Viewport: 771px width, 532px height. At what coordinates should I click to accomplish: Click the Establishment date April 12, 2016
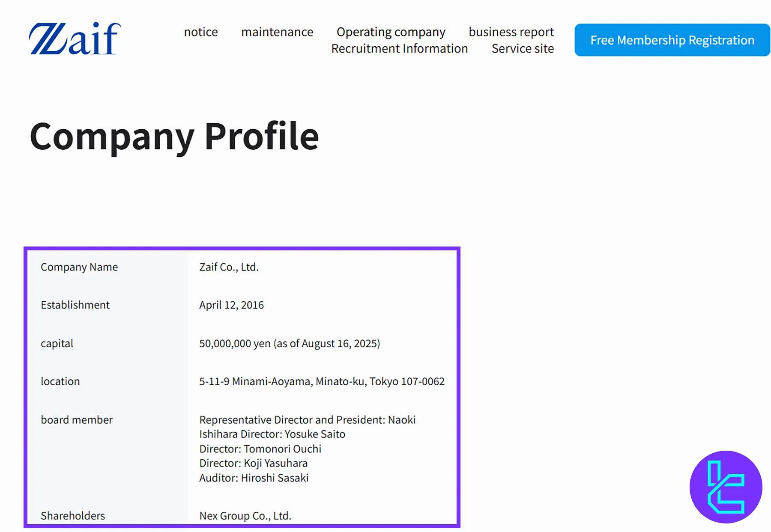232,305
